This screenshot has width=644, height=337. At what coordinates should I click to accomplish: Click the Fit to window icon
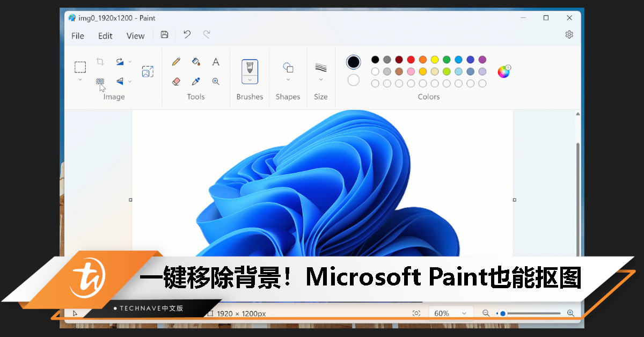pos(416,313)
